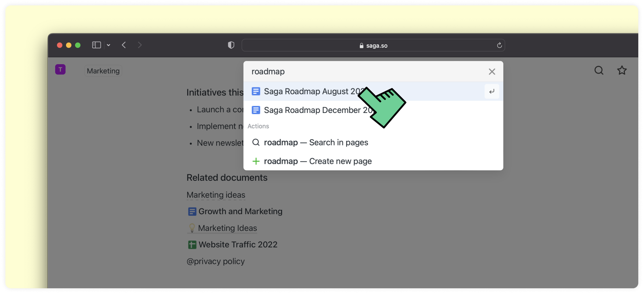Expand the sidebar options chevron
The width and height of the screenshot is (644, 294).
[108, 45]
